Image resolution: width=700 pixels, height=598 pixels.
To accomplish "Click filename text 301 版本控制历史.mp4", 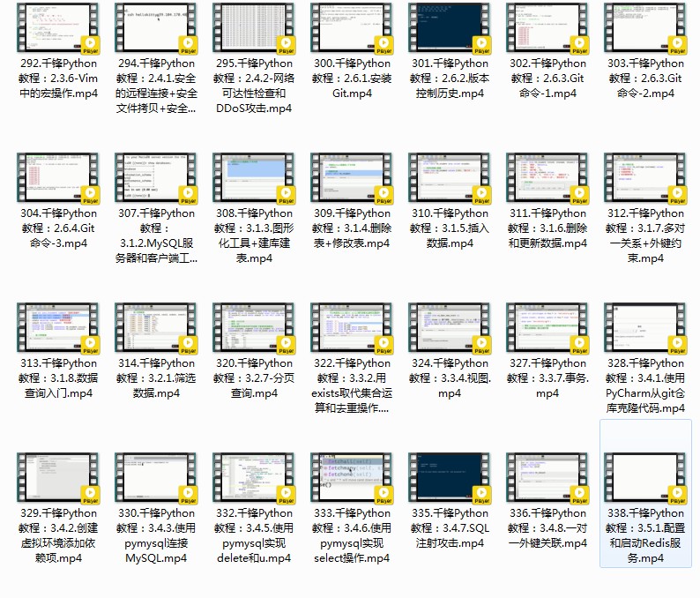I will pyautogui.click(x=450, y=78).
